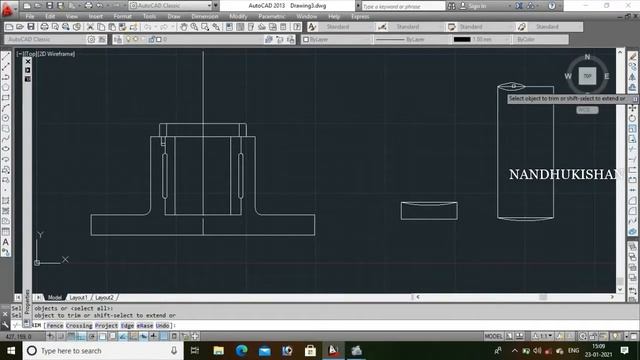The image size is (640, 360).
Task: Cut selection with the scissors icon
Action: point(90,27)
